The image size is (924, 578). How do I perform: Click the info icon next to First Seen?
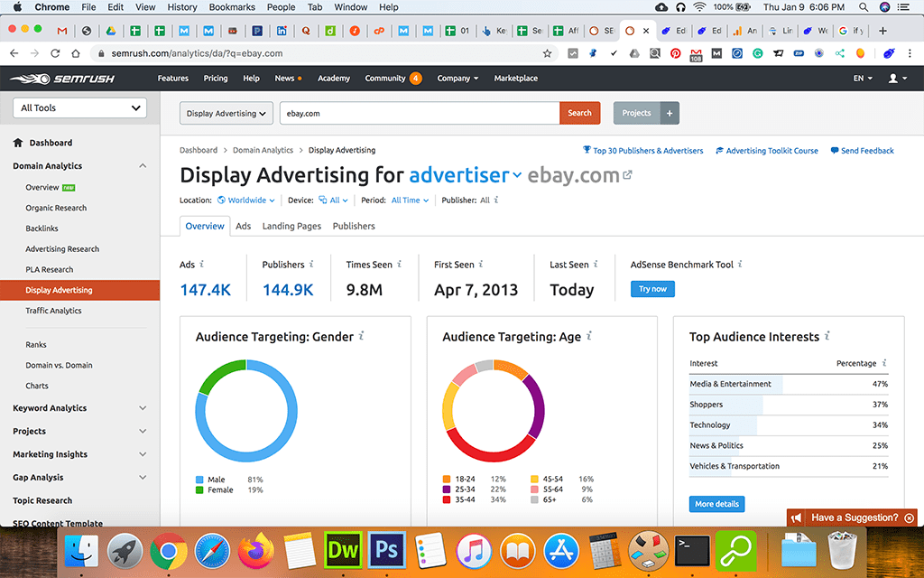pos(481,264)
